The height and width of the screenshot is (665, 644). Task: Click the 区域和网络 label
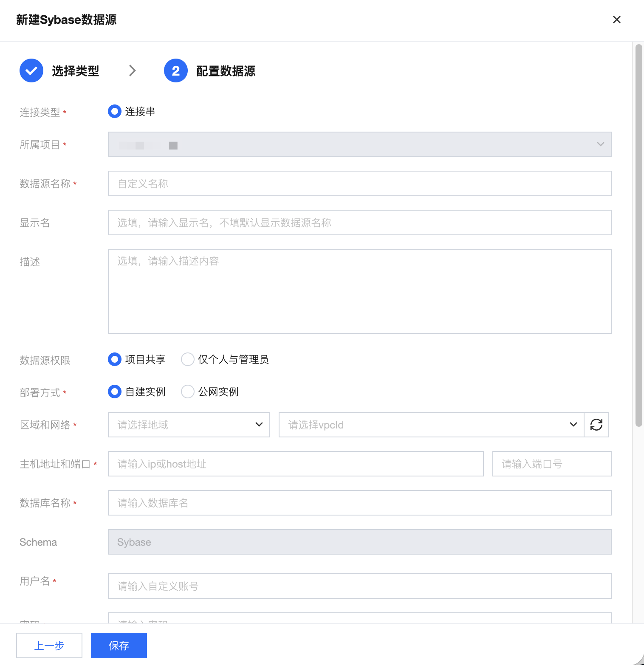pos(45,425)
